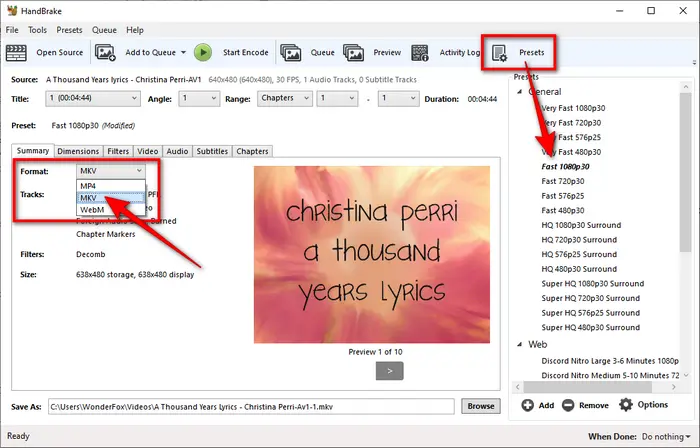Click the Preview images icon
Screen dimensions: 700x448
[x=354, y=53]
